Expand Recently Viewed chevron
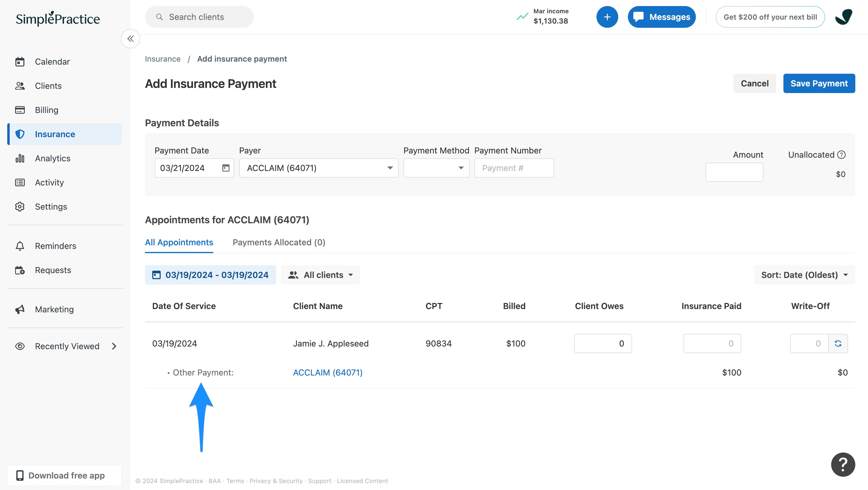Screen dimensions: 868x490 114,346
